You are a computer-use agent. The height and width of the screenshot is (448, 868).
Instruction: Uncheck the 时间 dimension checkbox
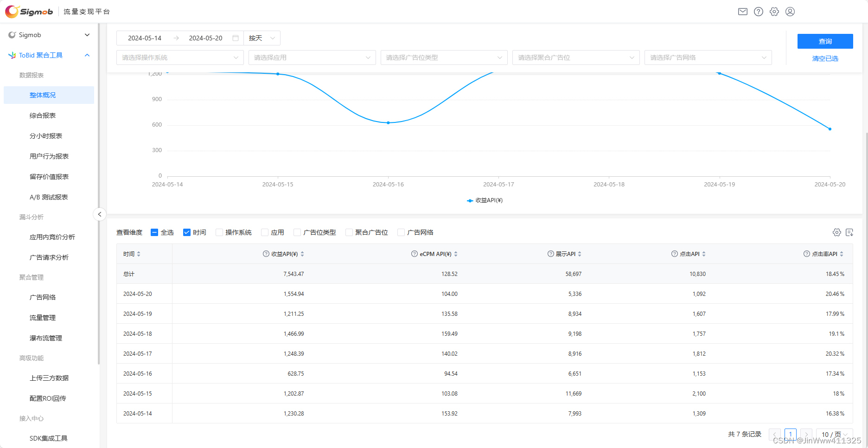pos(187,232)
